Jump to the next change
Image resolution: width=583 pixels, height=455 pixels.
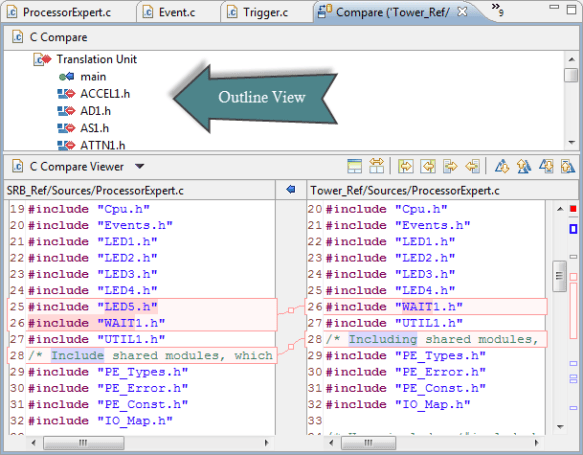[546, 166]
